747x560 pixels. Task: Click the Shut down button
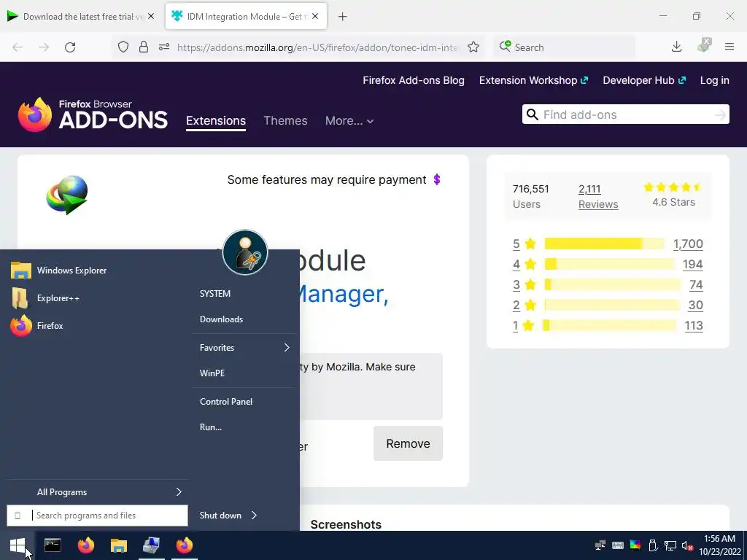(220, 516)
